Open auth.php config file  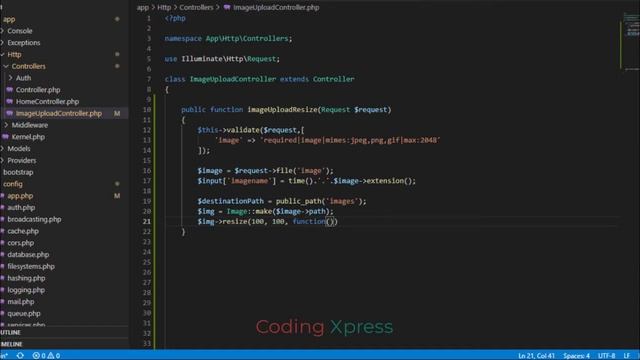(21, 208)
